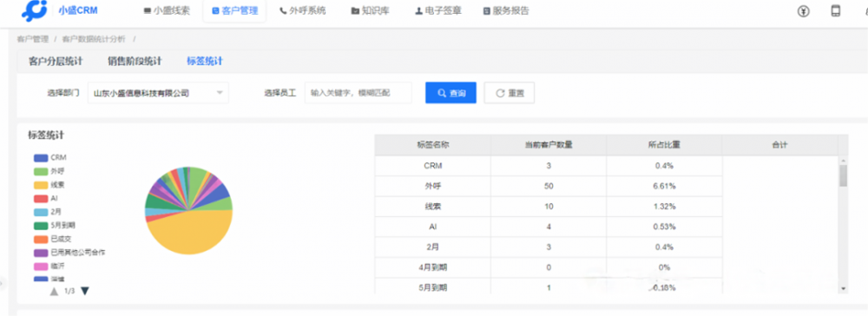
Task: Open the yuan currency icon in header
Action: tap(804, 11)
